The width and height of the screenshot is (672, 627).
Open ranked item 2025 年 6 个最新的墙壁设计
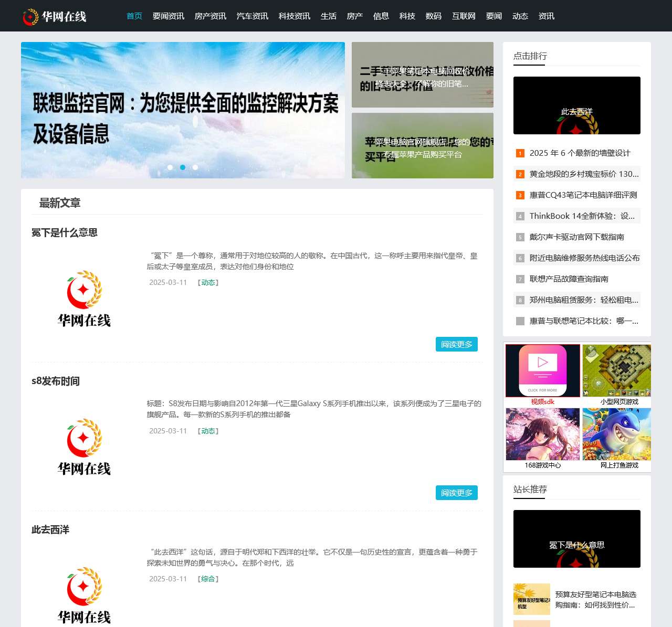pyautogui.click(x=580, y=153)
